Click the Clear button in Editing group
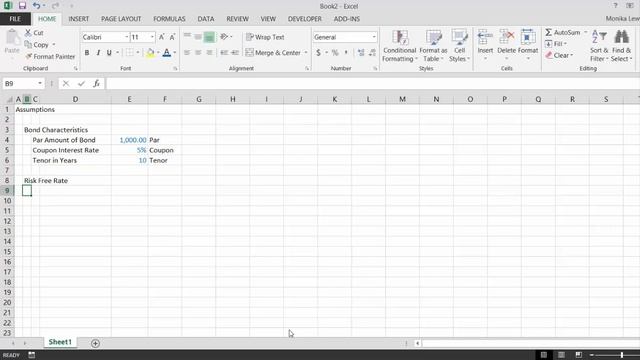The image size is (640, 360). (x=559, y=55)
